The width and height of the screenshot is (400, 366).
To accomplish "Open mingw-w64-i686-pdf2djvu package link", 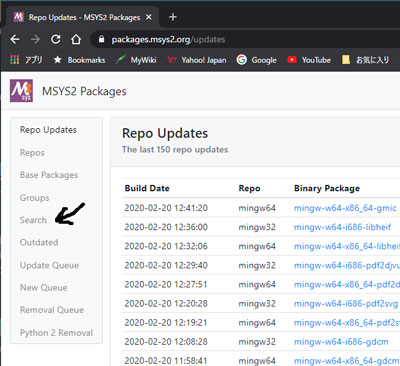I will (x=347, y=265).
